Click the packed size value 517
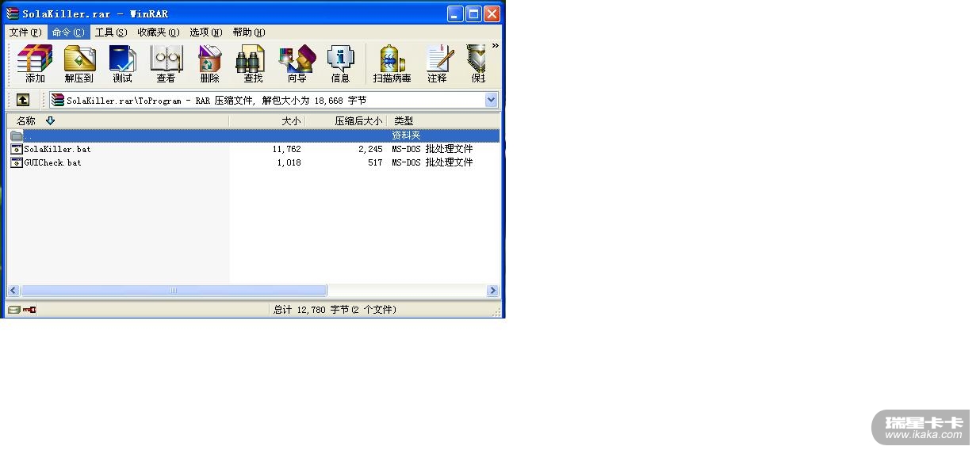The image size is (980, 450). pos(374,162)
